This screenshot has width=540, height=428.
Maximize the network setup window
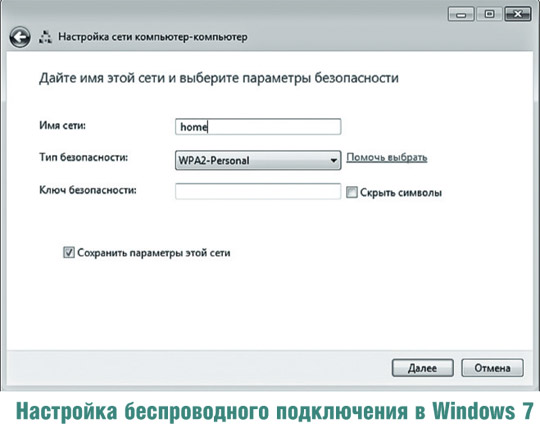point(489,14)
